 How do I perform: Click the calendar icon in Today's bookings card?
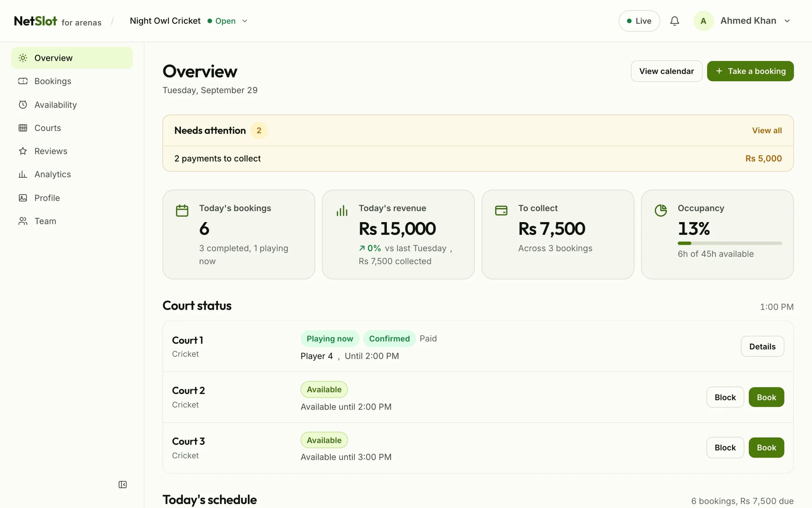coord(182,210)
